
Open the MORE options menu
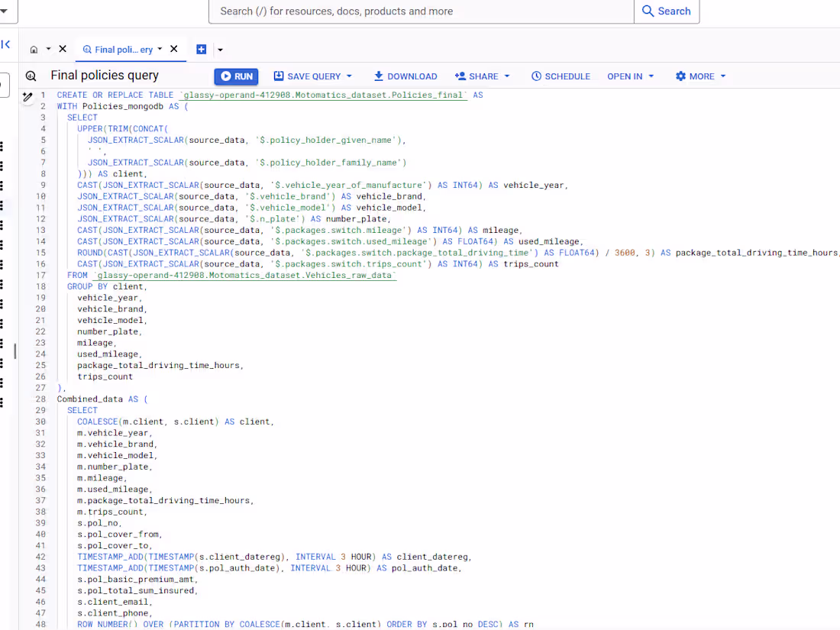[x=700, y=76]
